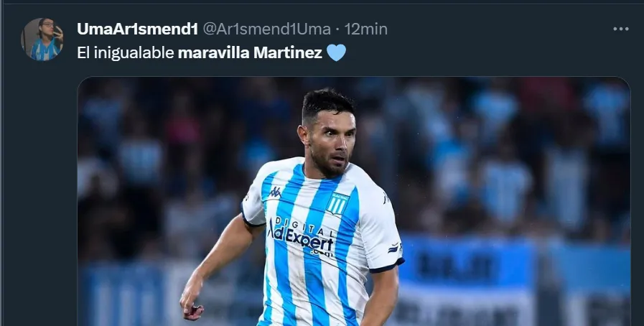Click the small badge on player's sleeve cuff

[395, 248]
